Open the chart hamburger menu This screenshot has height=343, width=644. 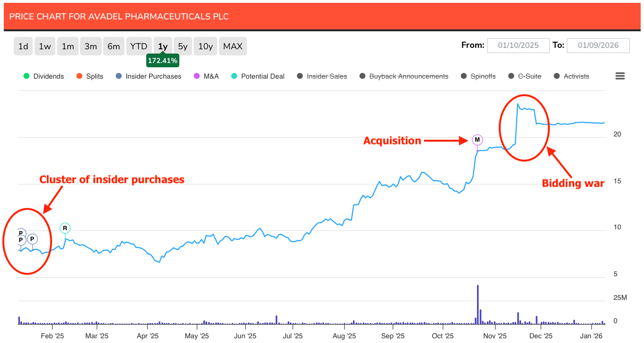(620, 76)
